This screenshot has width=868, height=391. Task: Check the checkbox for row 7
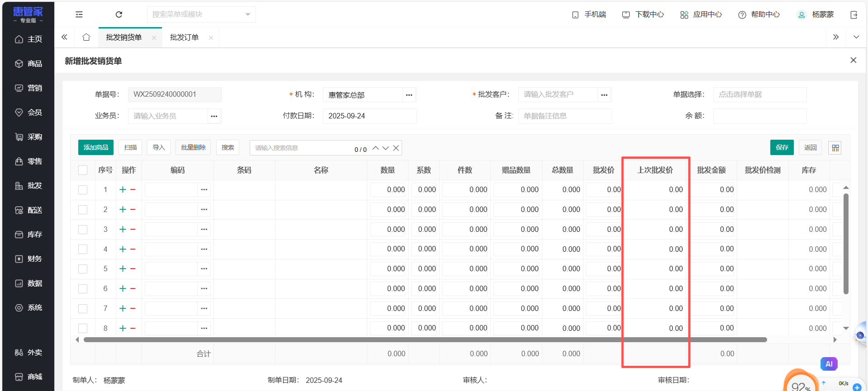click(x=83, y=309)
